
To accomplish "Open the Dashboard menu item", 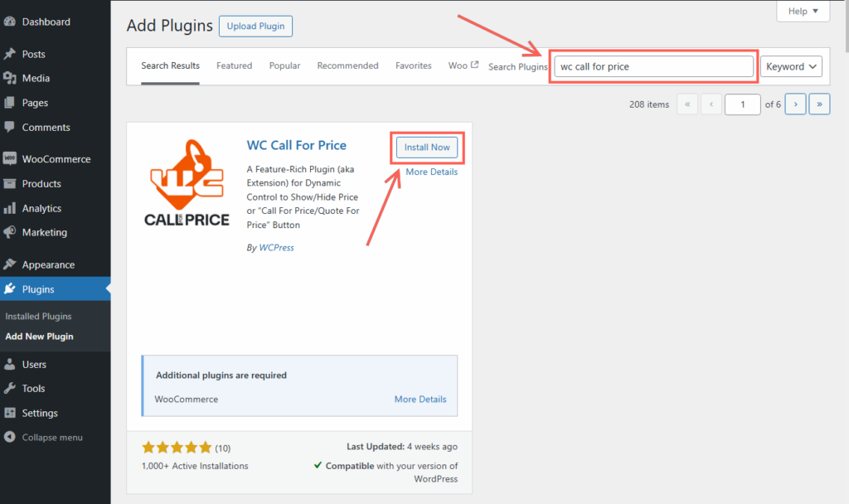I will pyautogui.click(x=56, y=22).
